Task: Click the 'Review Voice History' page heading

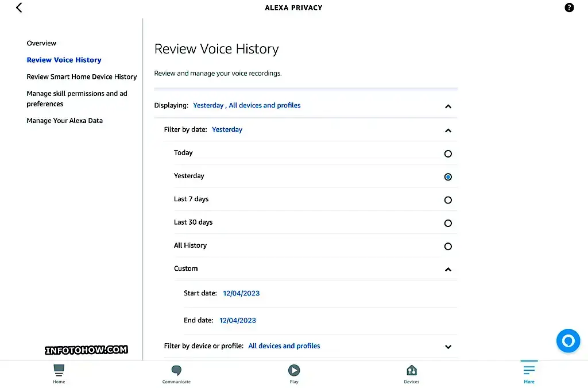Action: coord(216,49)
